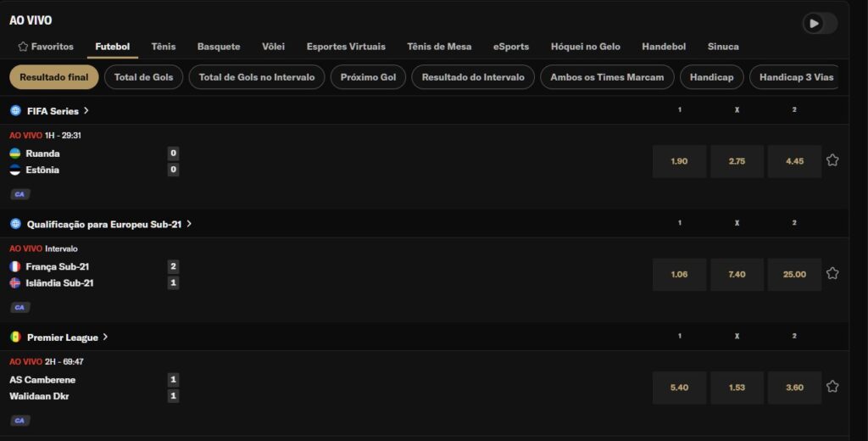Select the Próximo Gol filter
This screenshot has width=868, height=441.
368,77
